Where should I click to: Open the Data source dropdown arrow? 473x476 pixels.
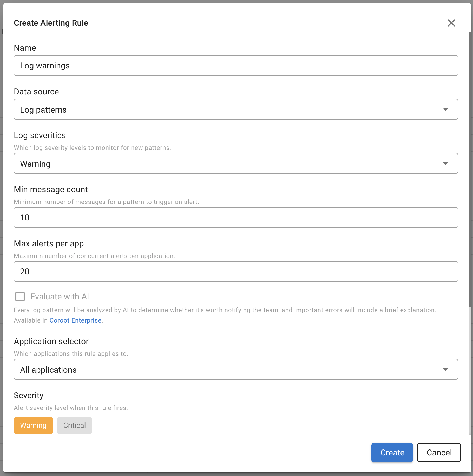[x=445, y=109]
